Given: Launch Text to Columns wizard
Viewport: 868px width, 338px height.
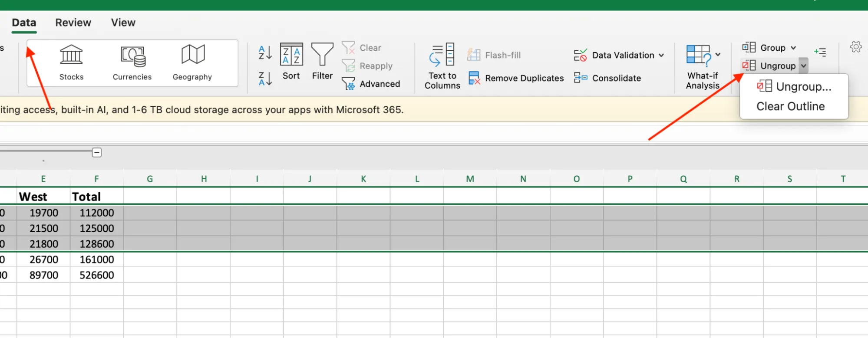Looking at the screenshot, I should [442, 66].
